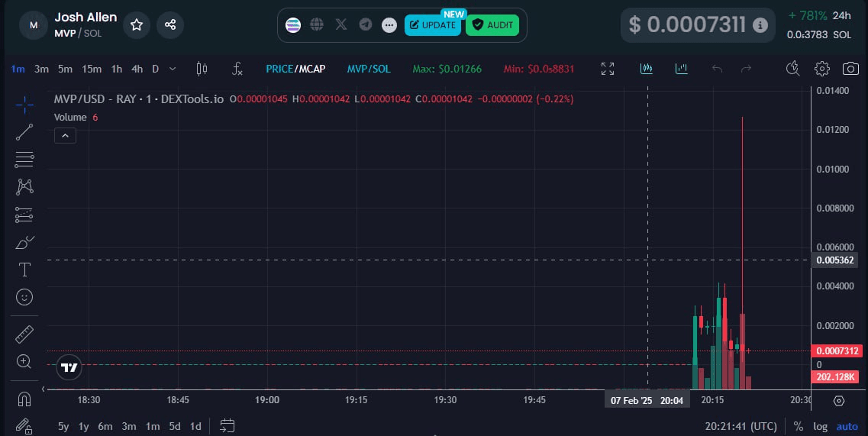Open the indicators fx menu

tap(237, 69)
